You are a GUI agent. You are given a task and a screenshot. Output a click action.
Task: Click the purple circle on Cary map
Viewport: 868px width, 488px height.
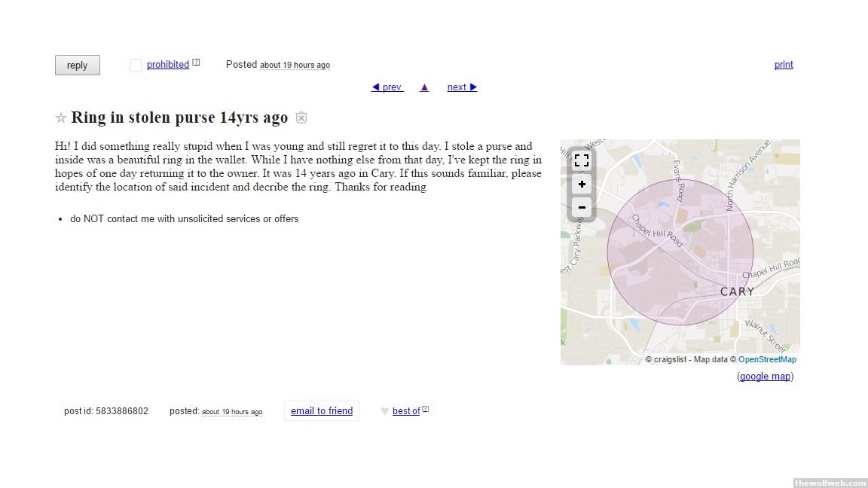(x=680, y=252)
